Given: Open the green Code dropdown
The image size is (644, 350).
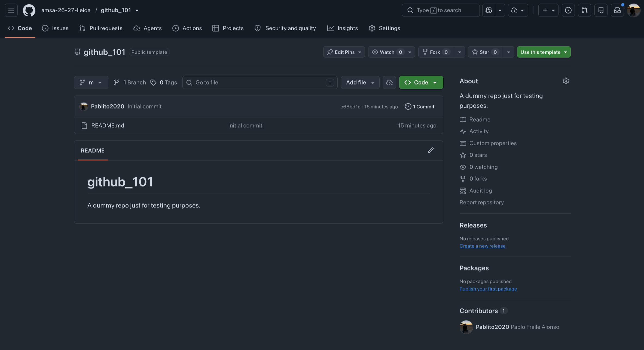Looking at the screenshot, I should click(421, 82).
